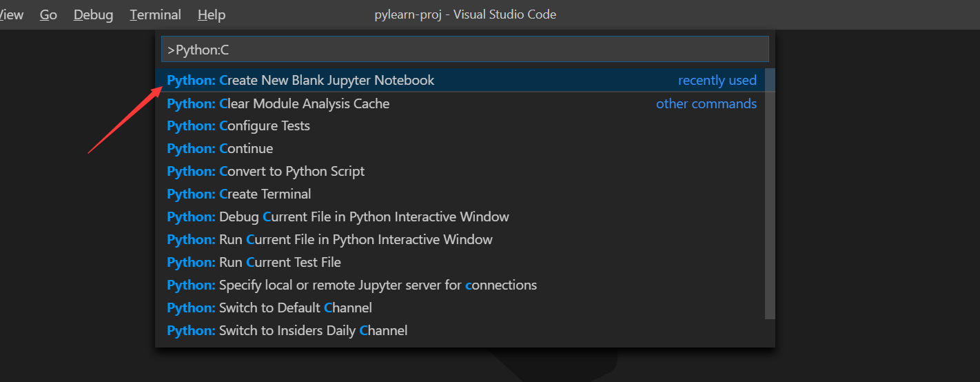Open the Terminal menu
980x382 pixels.
(155, 14)
